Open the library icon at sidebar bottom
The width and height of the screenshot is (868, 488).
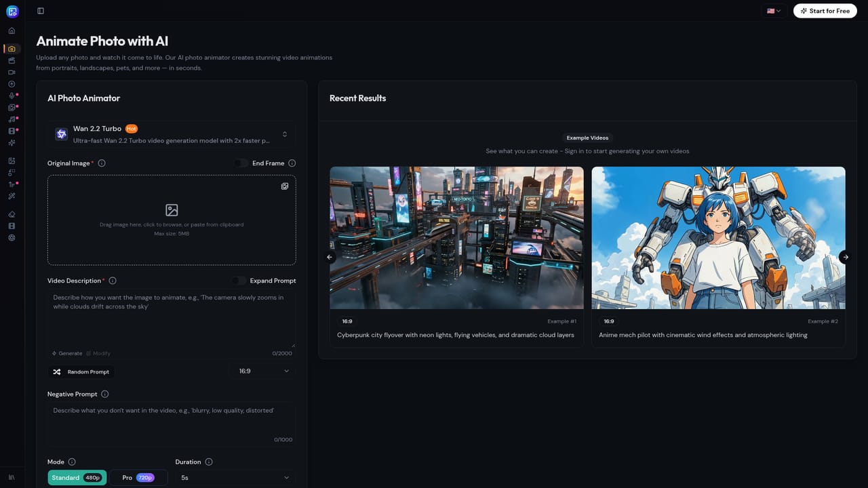pos(12,477)
